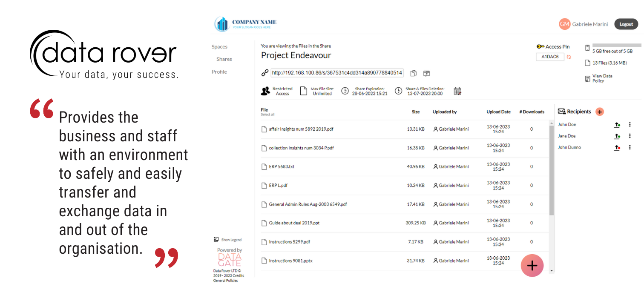Select file Instructions 9081.pptx
Image resolution: width=644 pixels, height=298 pixels.
click(290, 261)
